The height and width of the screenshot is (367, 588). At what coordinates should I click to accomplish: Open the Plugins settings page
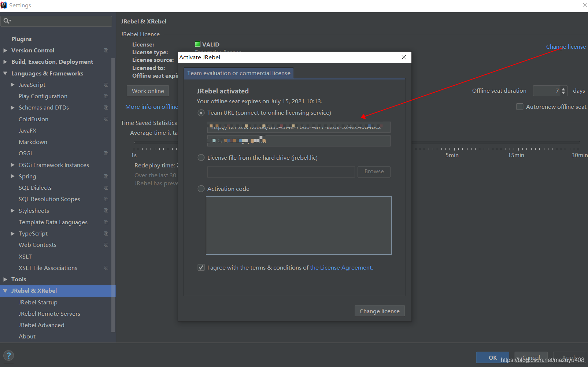click(x=21, y=39)
